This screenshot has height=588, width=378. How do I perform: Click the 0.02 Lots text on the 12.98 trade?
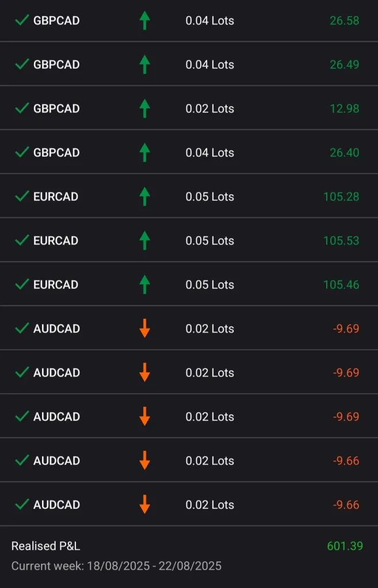(209, 109)
